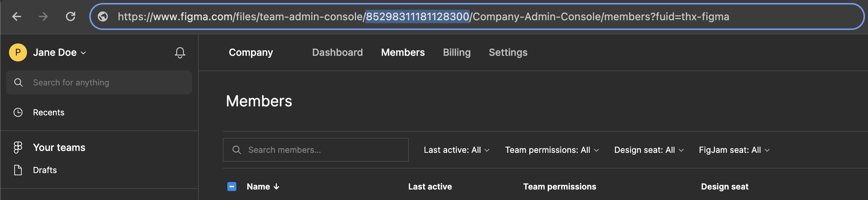Screen dimensions: 868x200
Task: Open notifications with the bell icon
Action: [x=180, y=52]
